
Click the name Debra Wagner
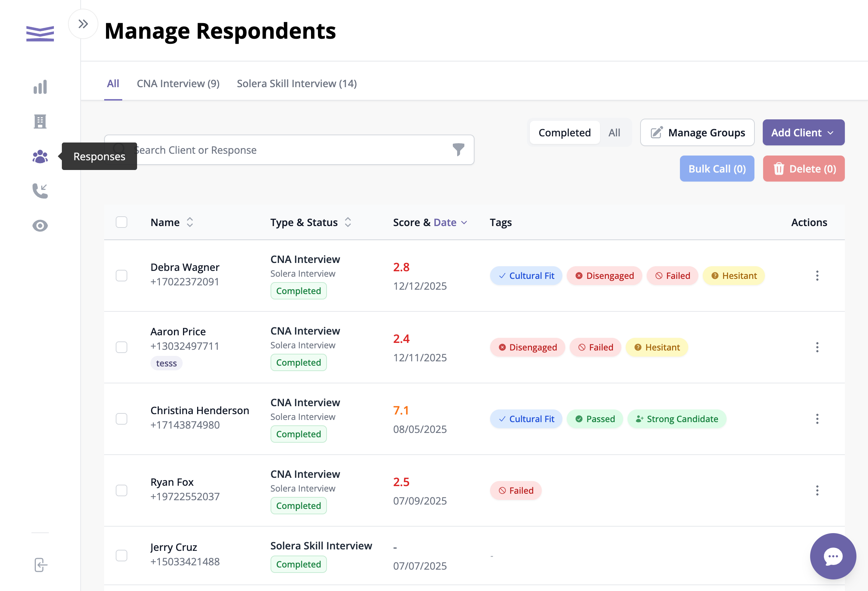(x=184, y=267)
